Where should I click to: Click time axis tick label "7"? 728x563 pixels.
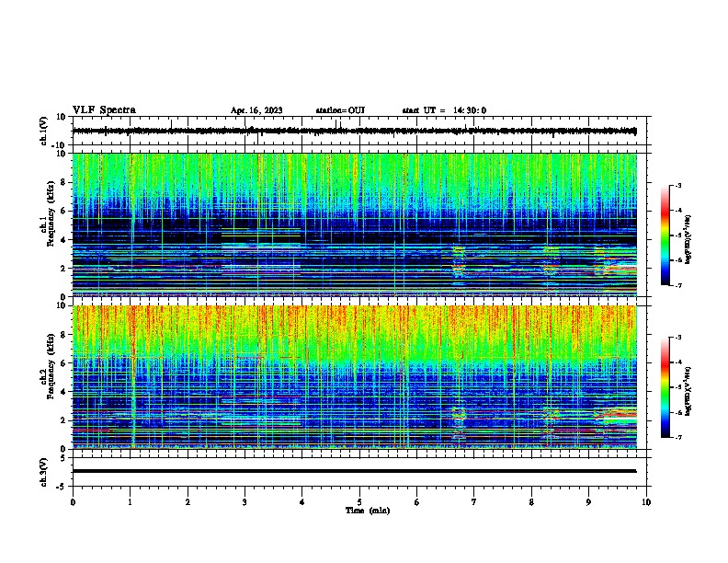click(474, 502)
